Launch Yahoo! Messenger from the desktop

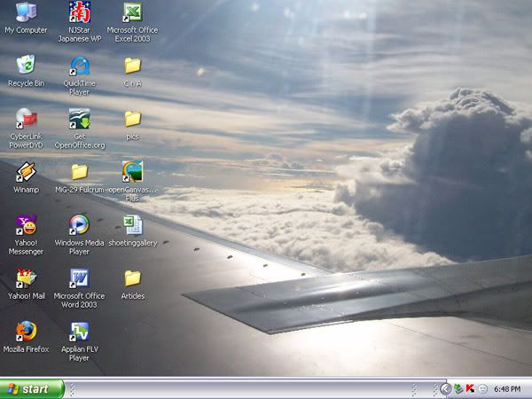tap(26, 225)
